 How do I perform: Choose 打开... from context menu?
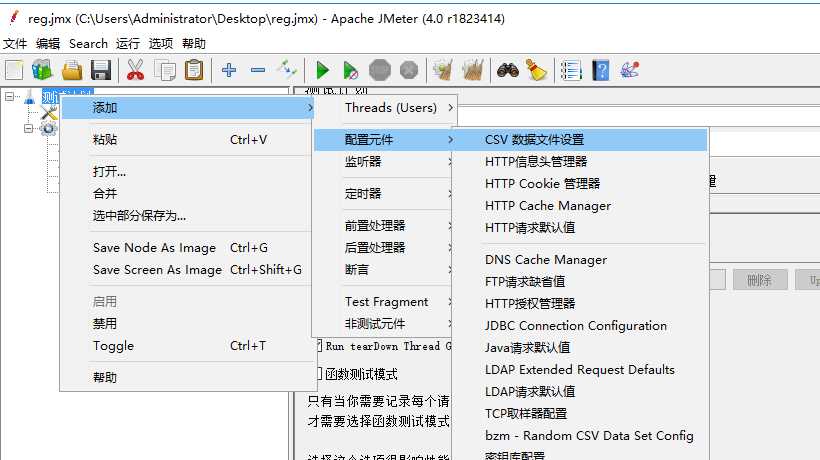coord(187,172)
